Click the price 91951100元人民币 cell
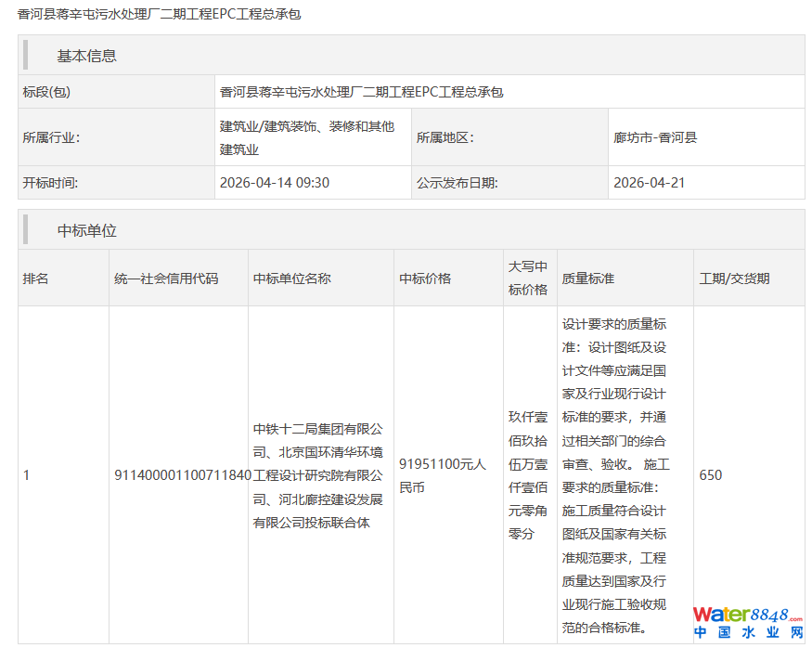The image size is (812, 648). pos(449,475)
